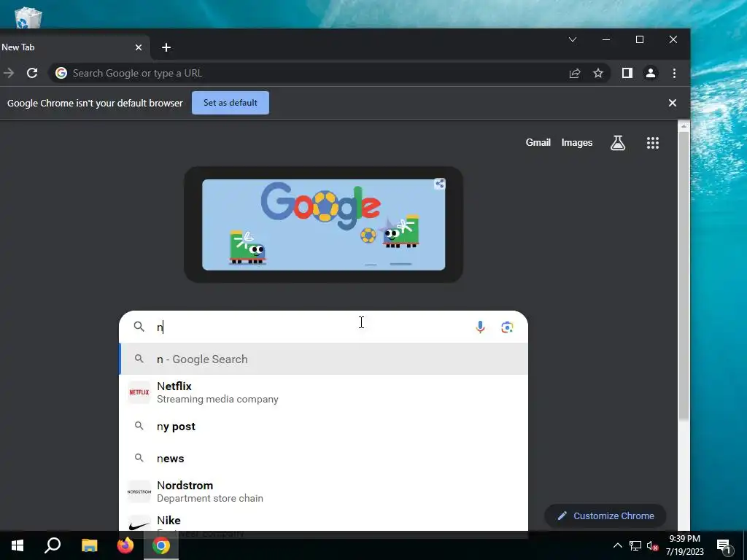
Task: Open the Chrome three-dot menu
Action: click(x=674, y=73)
